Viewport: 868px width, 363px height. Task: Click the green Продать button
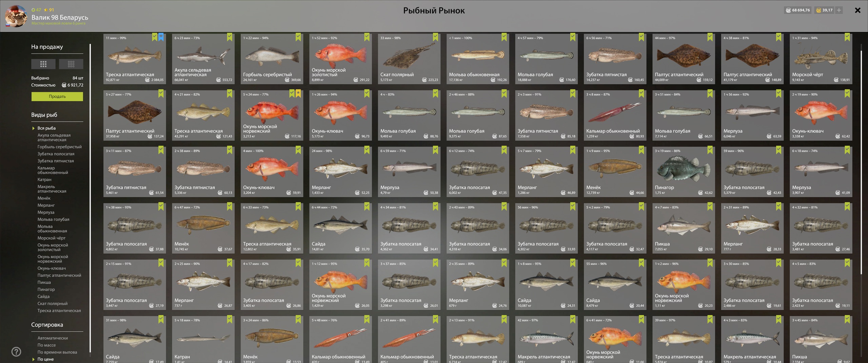pyautogui.click(x=57, y=97)
